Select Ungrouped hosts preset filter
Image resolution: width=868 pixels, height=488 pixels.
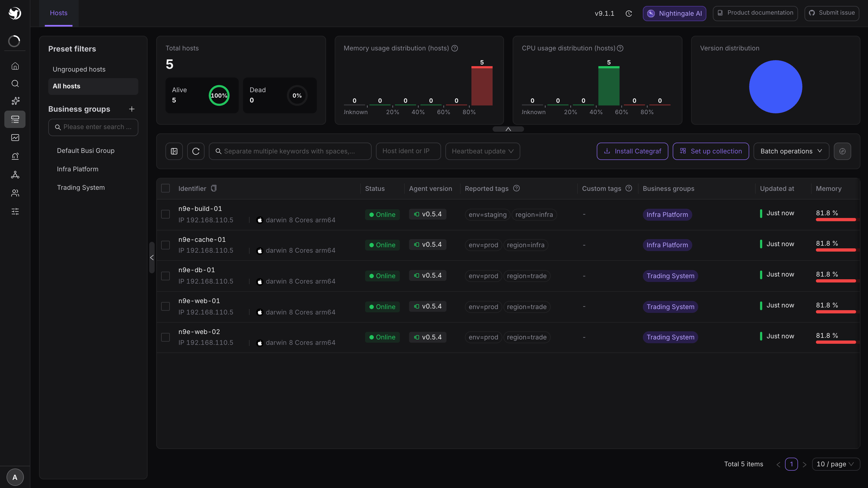click(x=93, y=69)
